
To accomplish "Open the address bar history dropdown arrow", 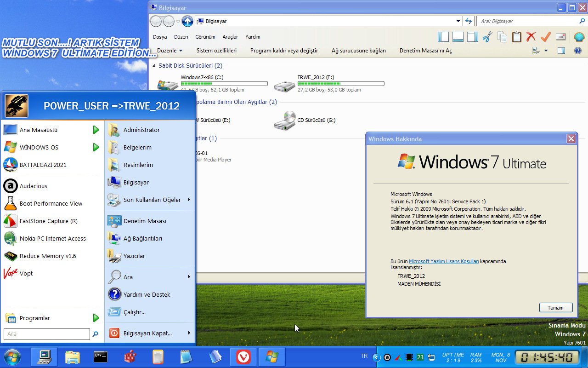I will click(458, 21).
